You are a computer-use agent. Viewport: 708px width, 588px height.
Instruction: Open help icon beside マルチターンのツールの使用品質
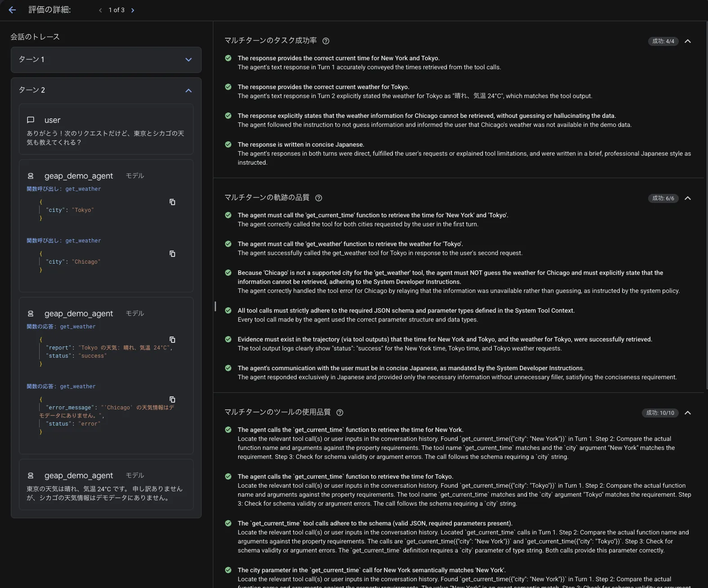point(340,413)
